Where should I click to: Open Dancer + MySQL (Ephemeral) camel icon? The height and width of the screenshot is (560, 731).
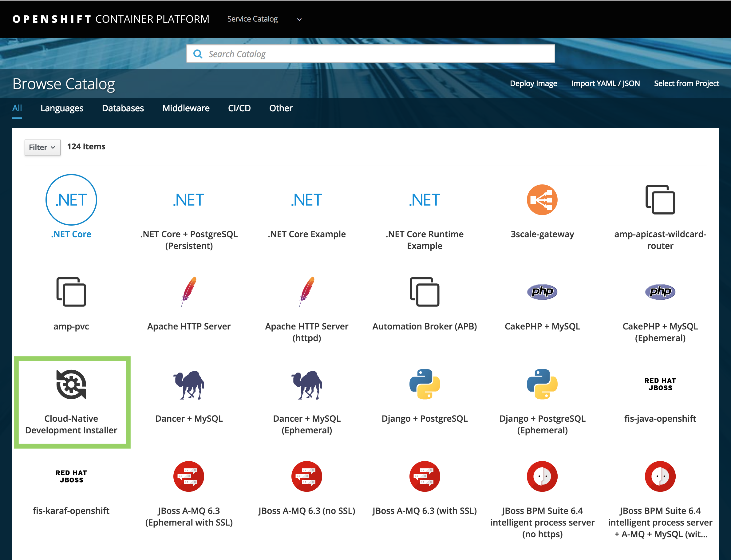coord(307,385)
